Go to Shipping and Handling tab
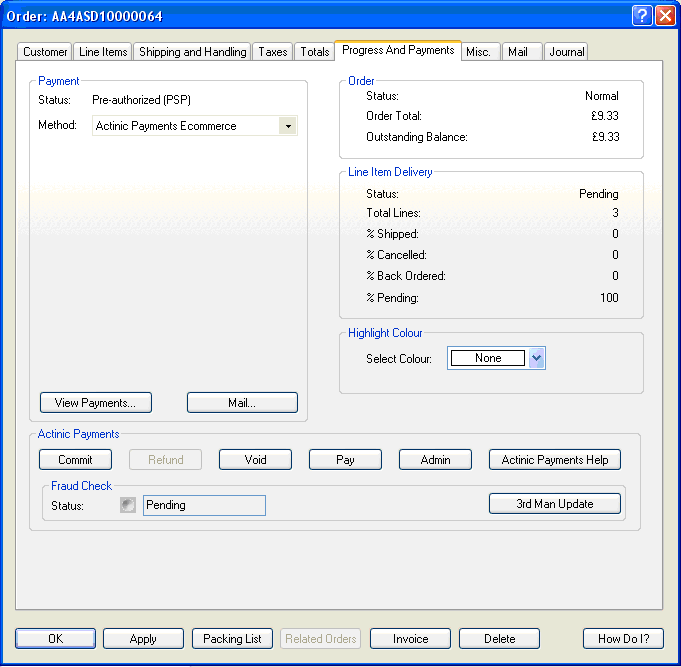681x667 pixels. pos(192,52)
